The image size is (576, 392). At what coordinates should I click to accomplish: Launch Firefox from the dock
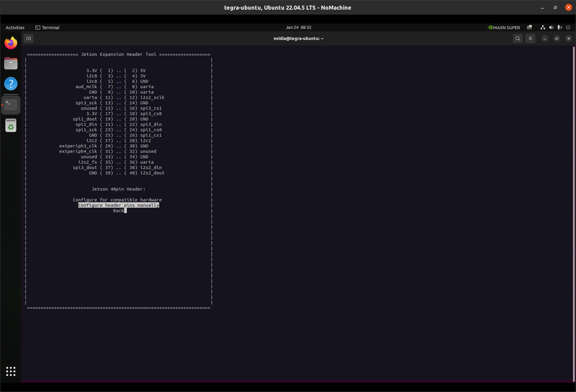(11, 43)
